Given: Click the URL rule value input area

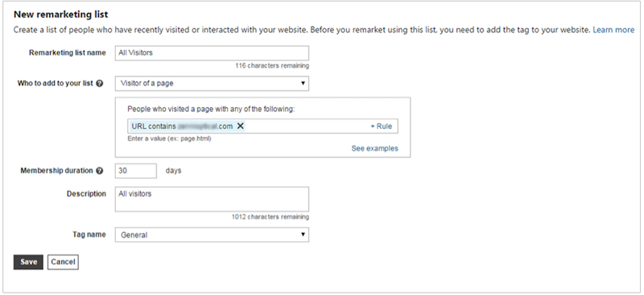Looking at the screenshot, I should 306,127.
